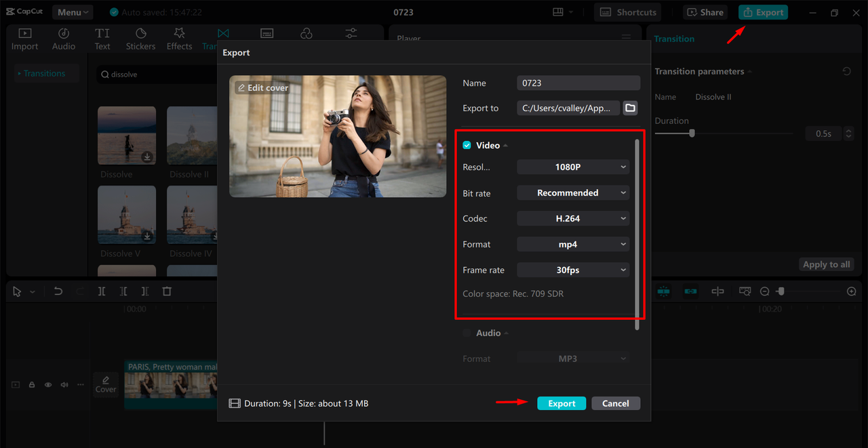The image size is (868, 448).
Task: Adjust the timeline zoom slider
Action: coord(781,291)
